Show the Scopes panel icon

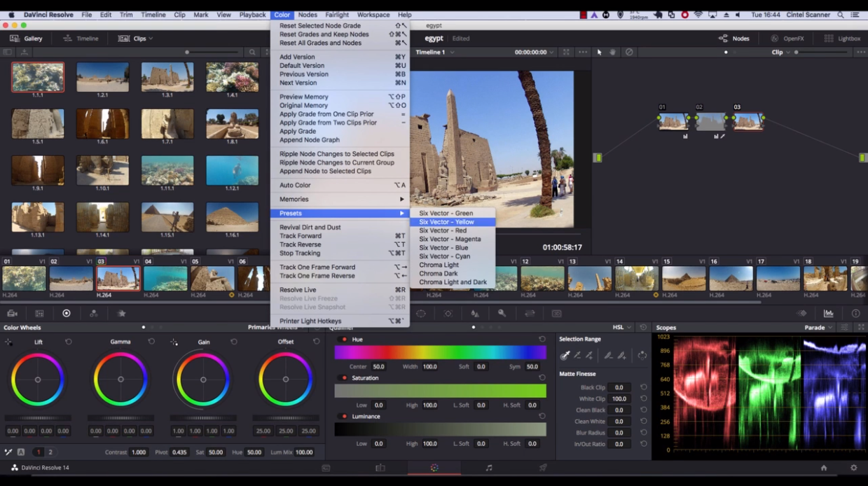pyautogui.click(x=829, y=314)
